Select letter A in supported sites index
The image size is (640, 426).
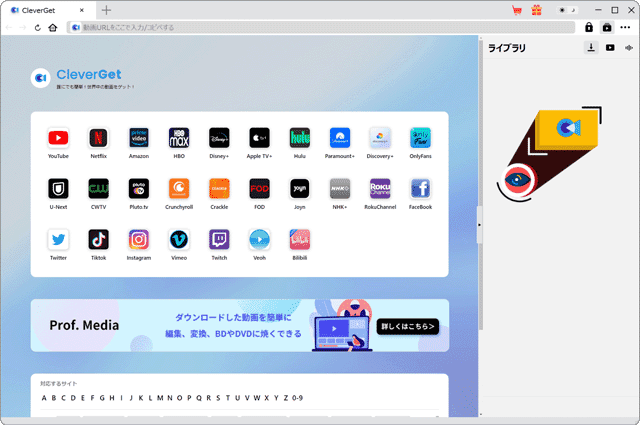click(x=43, y=398)
